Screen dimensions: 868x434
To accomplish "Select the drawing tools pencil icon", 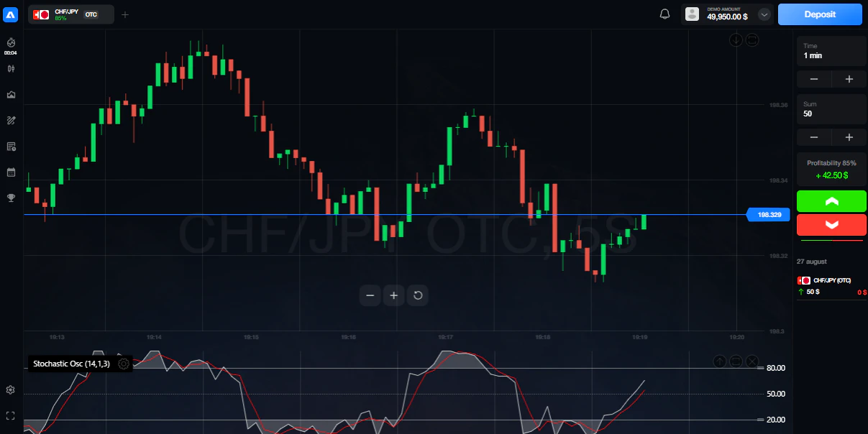I will (x=11, y=120).
